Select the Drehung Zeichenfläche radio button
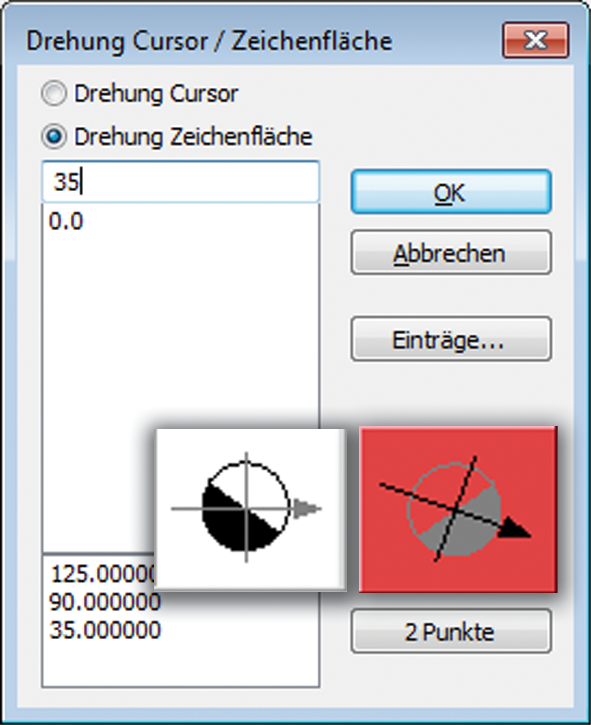Screen dimensions: 591x725 point(54,136)
